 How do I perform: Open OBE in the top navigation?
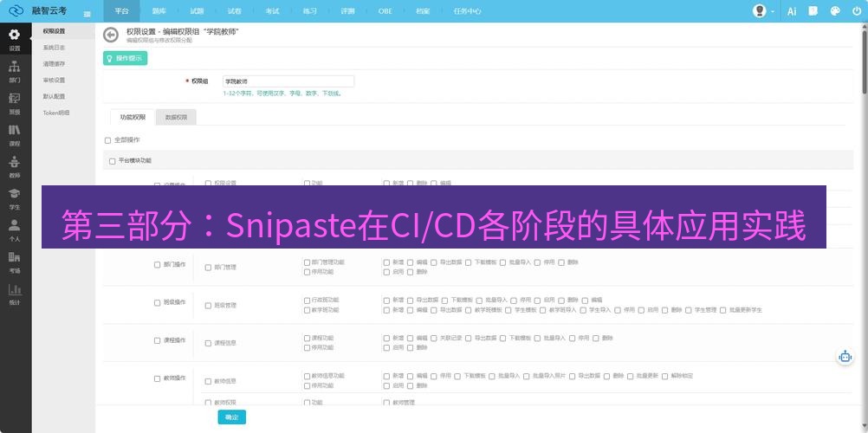[x=385, y=11]
